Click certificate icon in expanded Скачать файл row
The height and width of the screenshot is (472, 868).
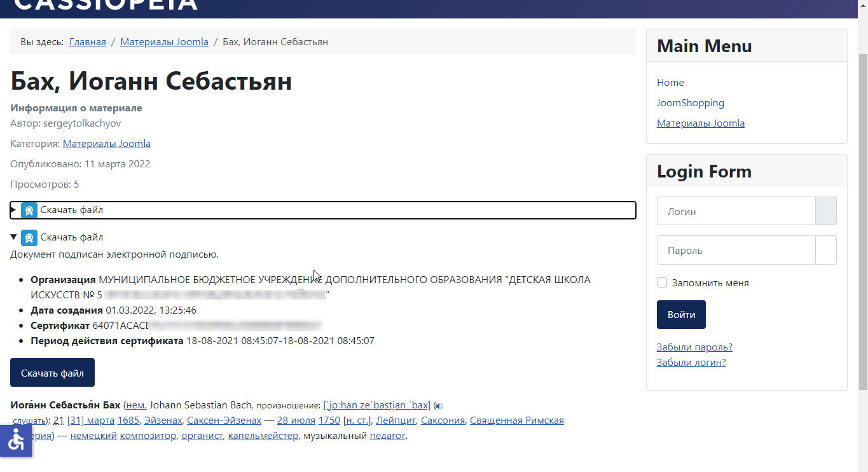(29, 238)
